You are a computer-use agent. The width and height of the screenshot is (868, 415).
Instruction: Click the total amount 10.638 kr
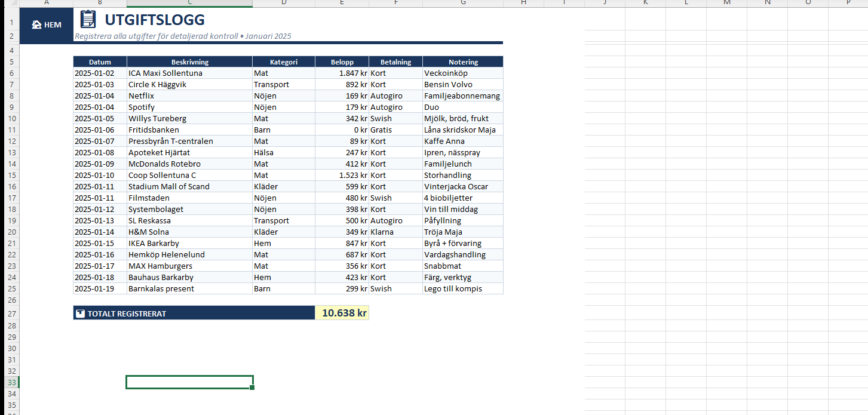coord(342,313)
